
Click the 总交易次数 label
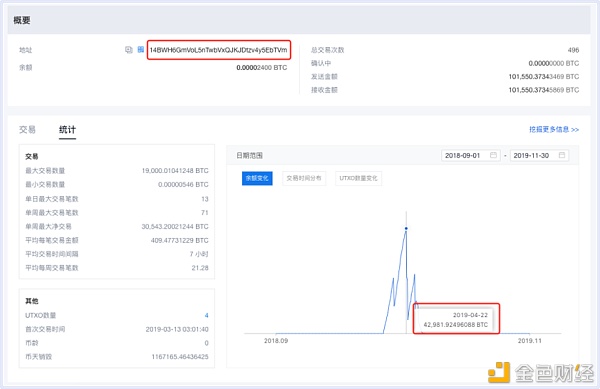pyautogui.click(x=328, y=50)
